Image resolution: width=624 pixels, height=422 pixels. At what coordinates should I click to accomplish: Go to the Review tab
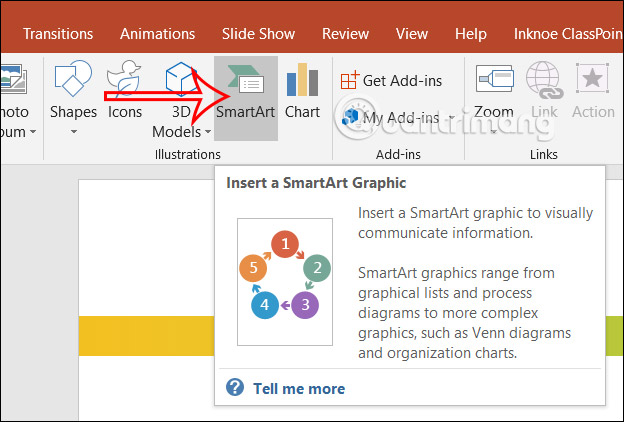click(345, 33)
